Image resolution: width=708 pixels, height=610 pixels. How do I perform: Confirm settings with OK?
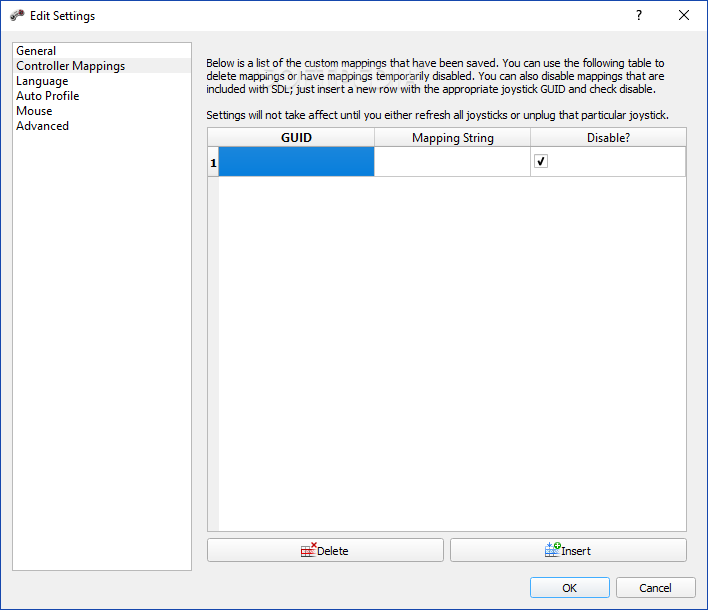[569, 587]
